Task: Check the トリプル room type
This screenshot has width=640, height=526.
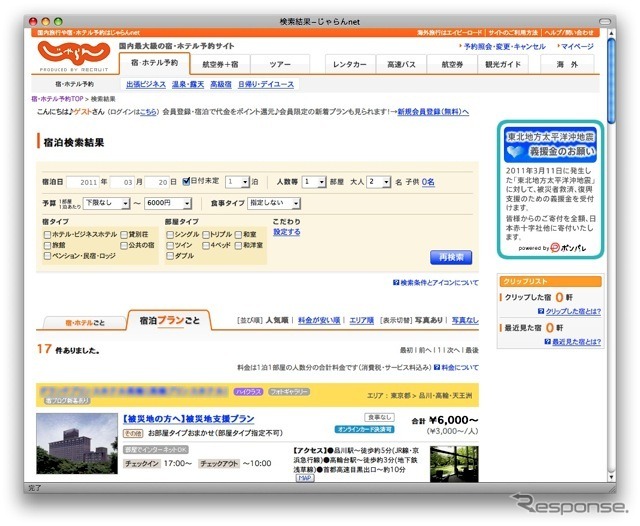Action: [x=206, y=235]
